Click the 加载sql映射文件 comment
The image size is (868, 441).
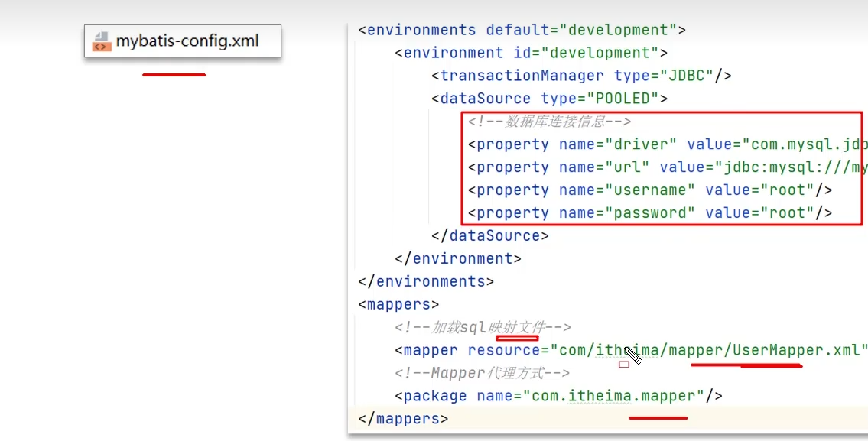click(483, 327)
